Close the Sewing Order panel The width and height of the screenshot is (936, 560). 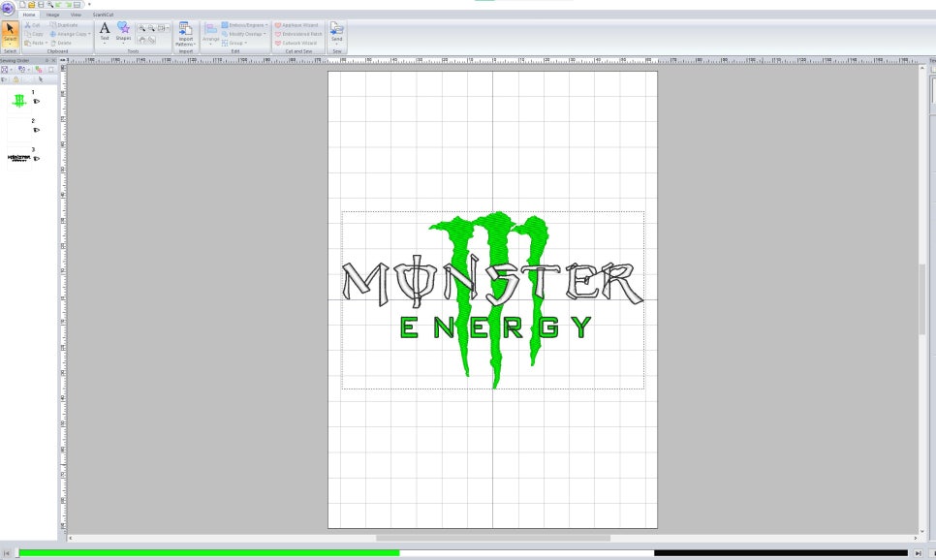[x=53, y=60]
